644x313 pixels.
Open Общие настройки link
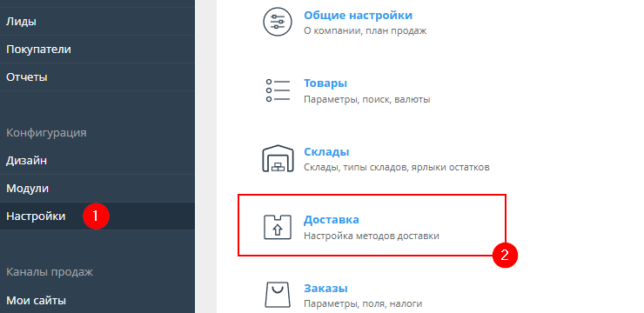[359, 16]
